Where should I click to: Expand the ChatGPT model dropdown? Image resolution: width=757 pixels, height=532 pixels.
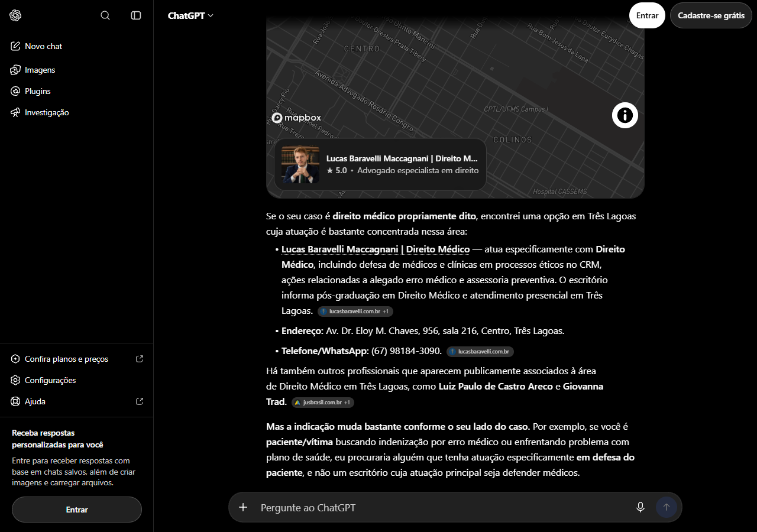point(190,15)
